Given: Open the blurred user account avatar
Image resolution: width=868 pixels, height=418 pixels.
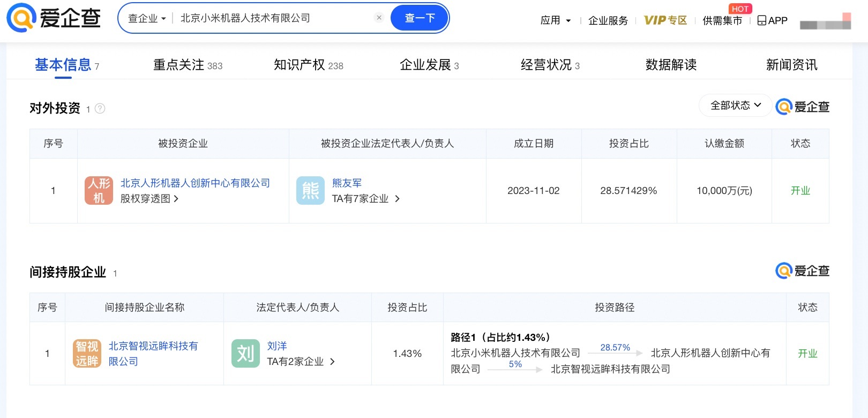Looking at the screenshot, I should tap(825, 21).
